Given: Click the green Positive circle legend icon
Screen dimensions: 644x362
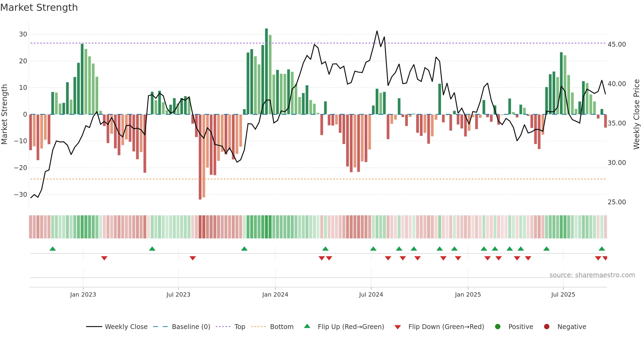Looking at the screenshot, I should pos(498,327).
